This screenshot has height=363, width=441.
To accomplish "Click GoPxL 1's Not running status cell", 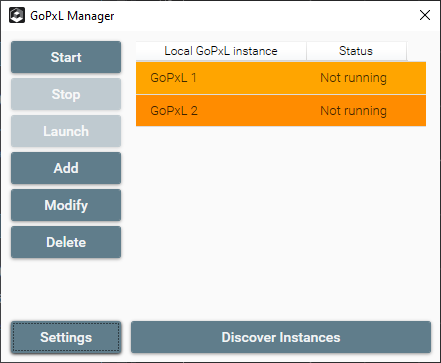I will pos(353,78).
